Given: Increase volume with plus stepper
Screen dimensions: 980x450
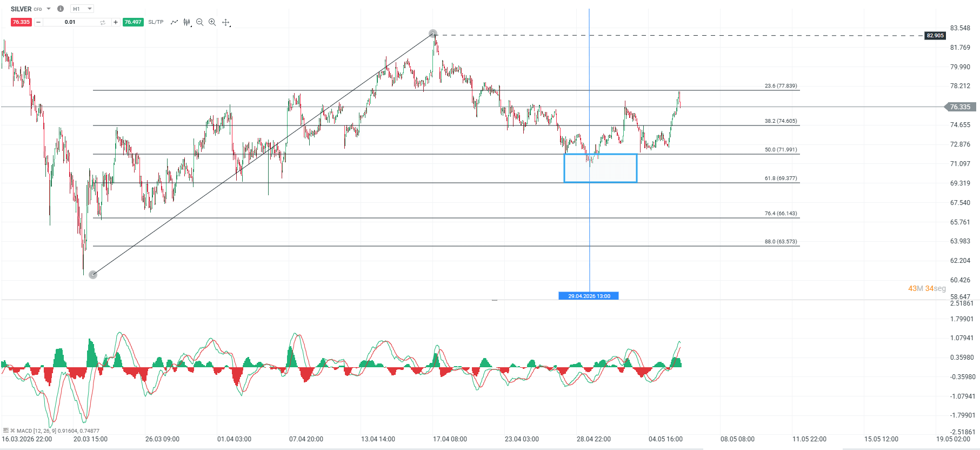Looking at the screenshot, I should [116, 22].
